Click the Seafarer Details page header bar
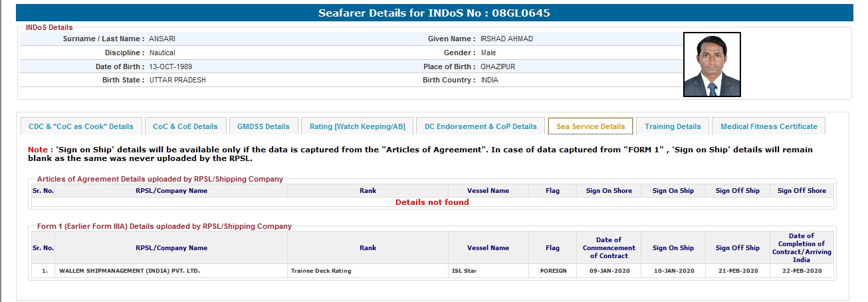868x302 pixels. tap(434, 13)
